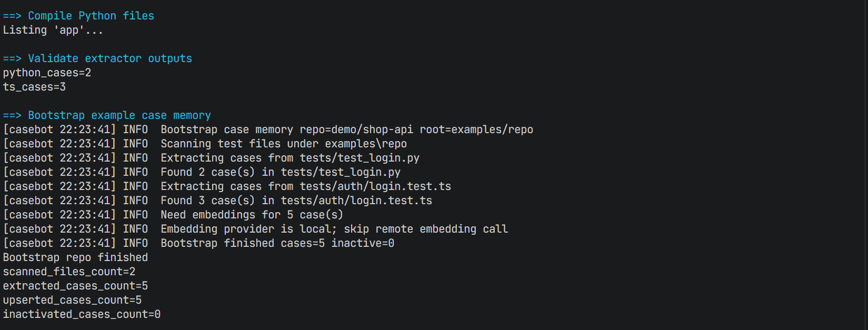Click tests/auth/login.test.ts in the Extracting line
The height and width of the screenshot is (330, 868).
click(x=375, y=186)
